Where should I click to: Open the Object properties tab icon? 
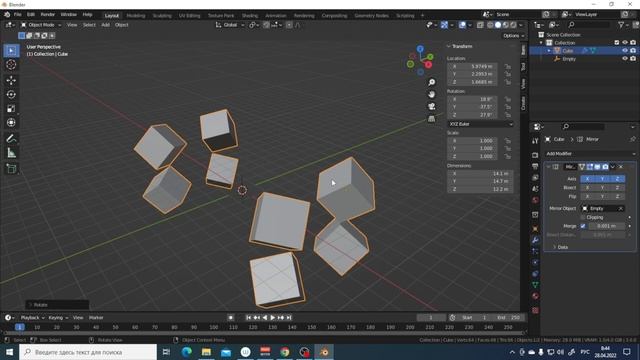535,229
